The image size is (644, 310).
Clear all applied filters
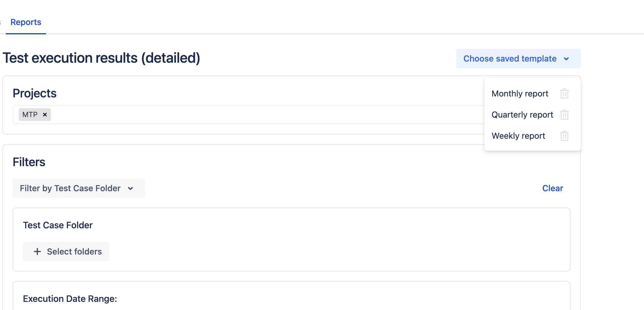pos(552,188)
